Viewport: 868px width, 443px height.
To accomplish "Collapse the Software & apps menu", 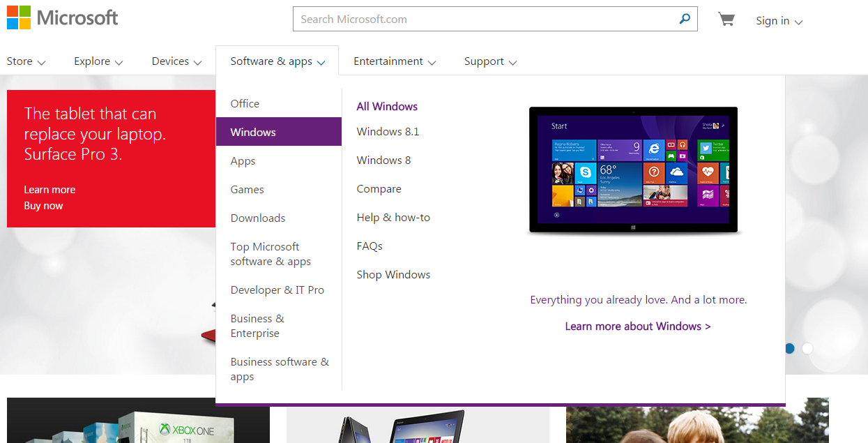I will 277,61.
